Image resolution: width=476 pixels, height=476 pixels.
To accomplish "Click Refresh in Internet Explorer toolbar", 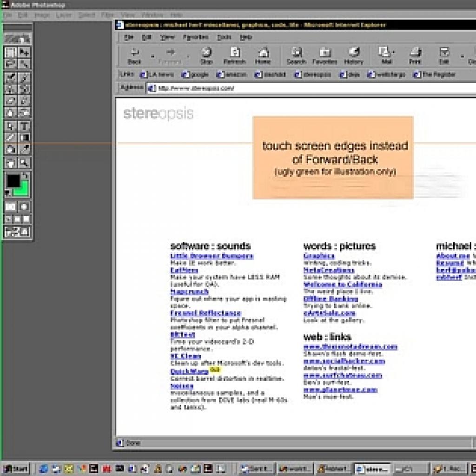I will (x=234, y=56).
